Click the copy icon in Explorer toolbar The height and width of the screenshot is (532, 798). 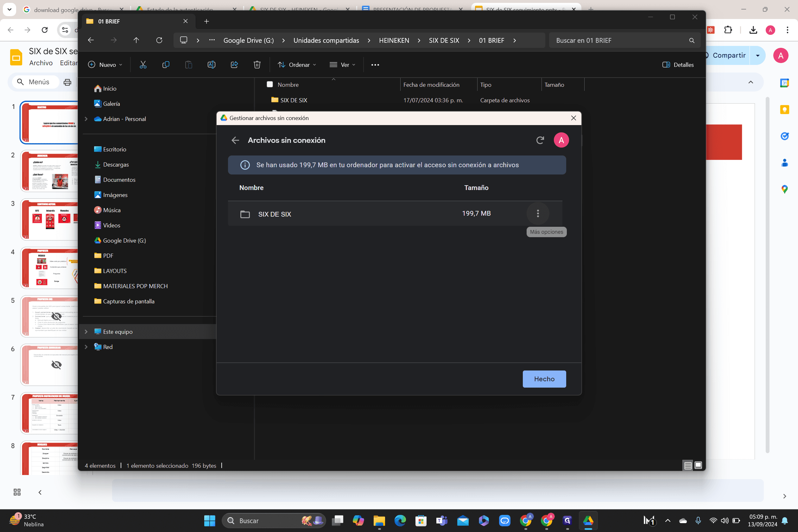pyautogui.click(x=166, y=65)
